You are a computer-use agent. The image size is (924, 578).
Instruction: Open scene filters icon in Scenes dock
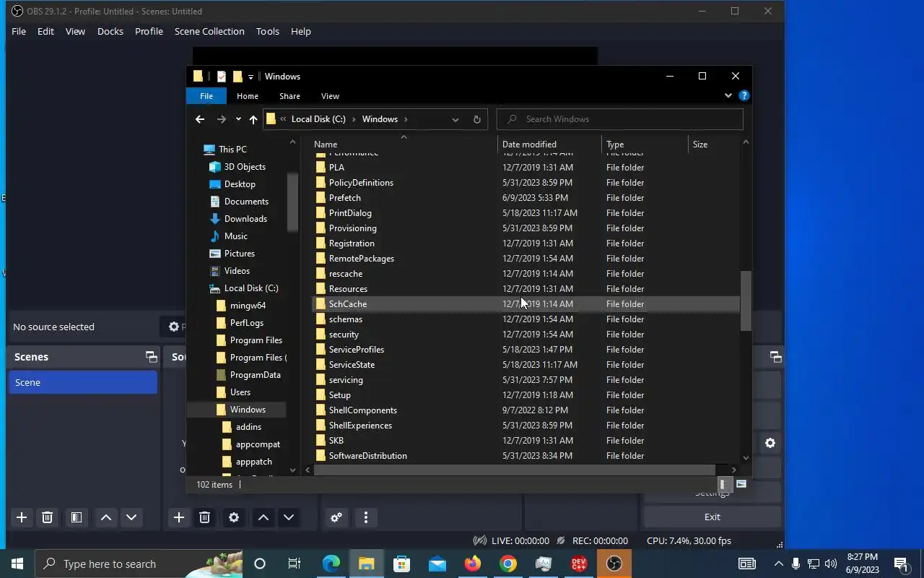(76, 517)
